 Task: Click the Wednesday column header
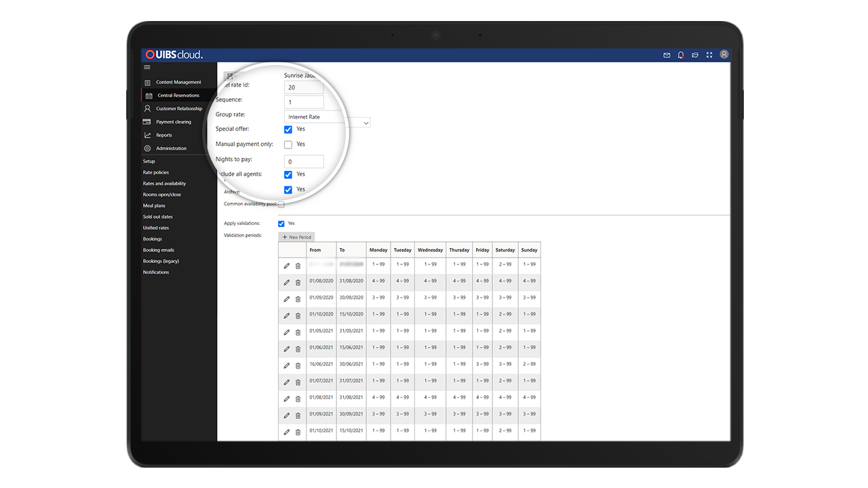point(430,250)
